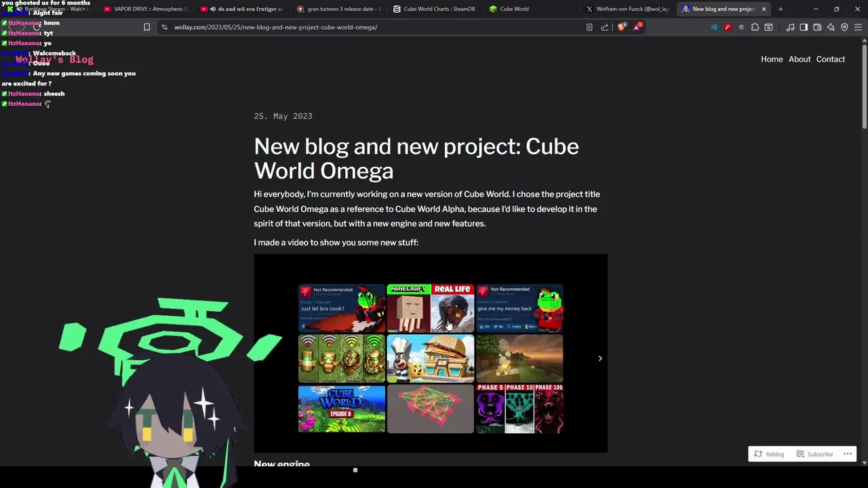The height and width of the screenshot is (488, 868).
Task: Close the New blog and new project tab
Action: 764,9
